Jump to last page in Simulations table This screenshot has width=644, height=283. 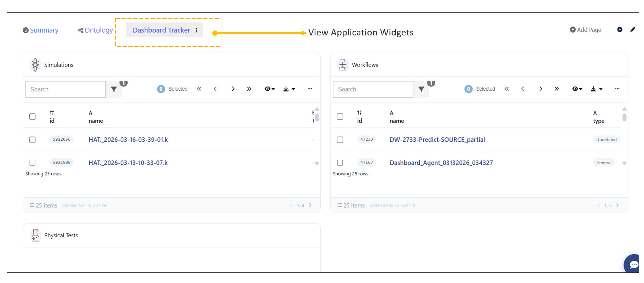tap(249, 89)
